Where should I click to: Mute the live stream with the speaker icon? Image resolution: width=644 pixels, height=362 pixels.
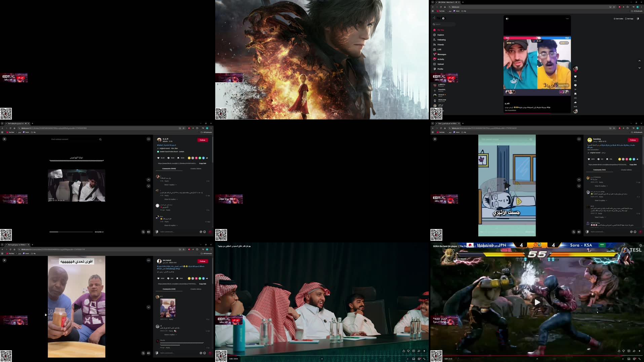pyautogui.click(x=507, y=19)
